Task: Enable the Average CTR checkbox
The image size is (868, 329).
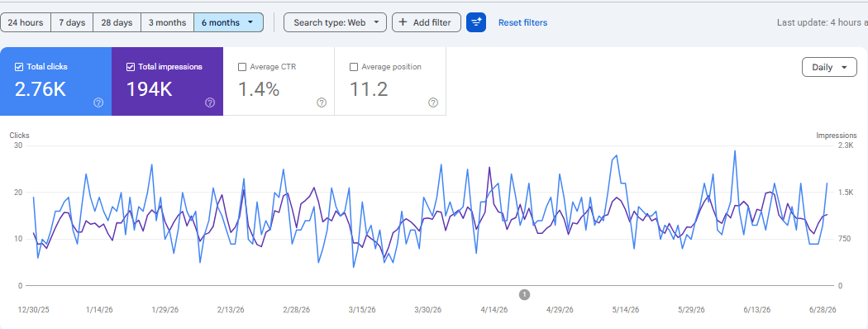Action: [x=242, y=67]
